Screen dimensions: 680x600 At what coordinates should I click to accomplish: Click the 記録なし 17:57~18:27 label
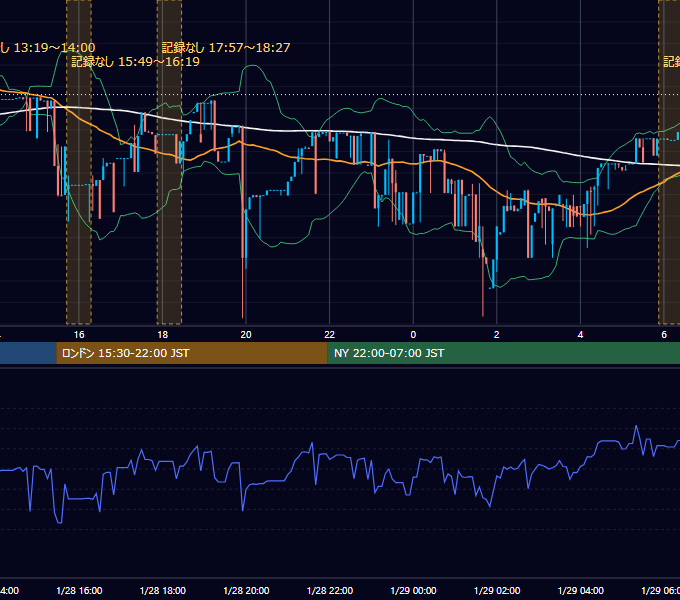[x=226, y=48]
